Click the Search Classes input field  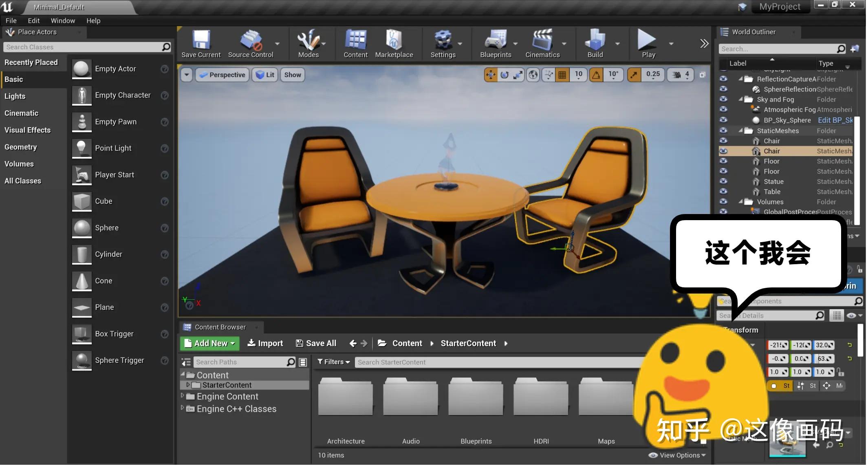82,47
